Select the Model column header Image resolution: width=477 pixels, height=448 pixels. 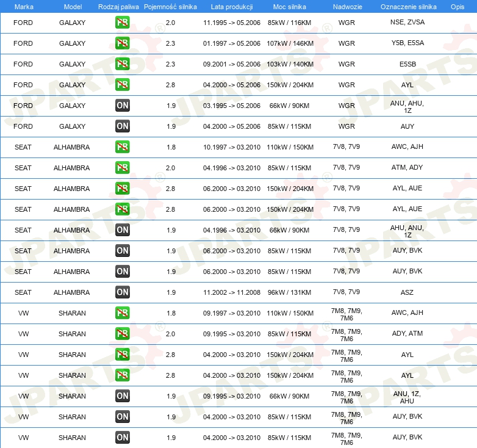coord(73,7)
